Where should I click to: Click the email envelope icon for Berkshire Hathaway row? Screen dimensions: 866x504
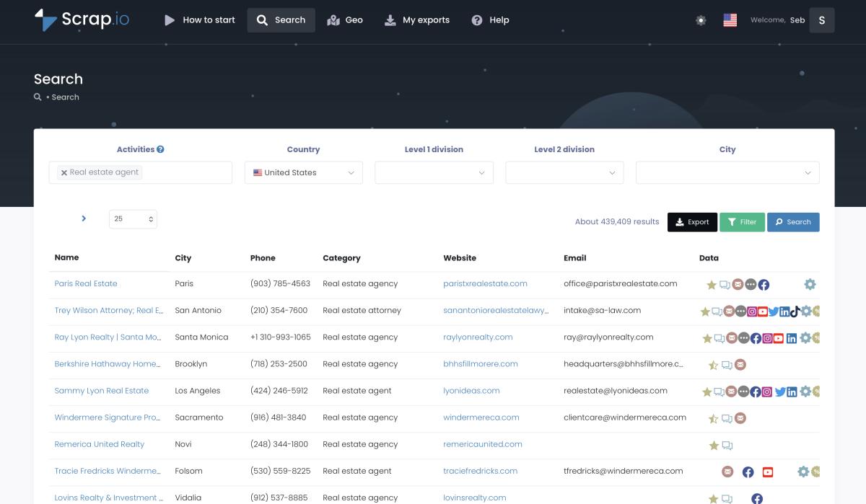[740, 365]
